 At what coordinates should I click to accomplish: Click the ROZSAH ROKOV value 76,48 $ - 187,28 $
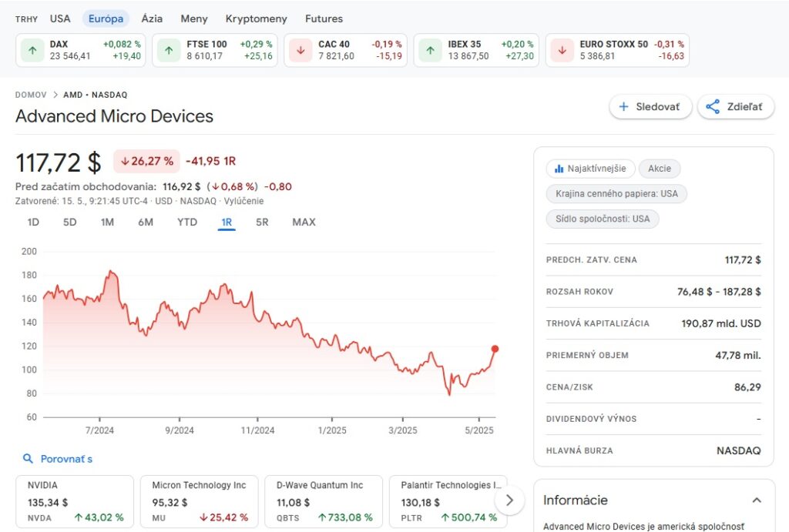point(719,292)
